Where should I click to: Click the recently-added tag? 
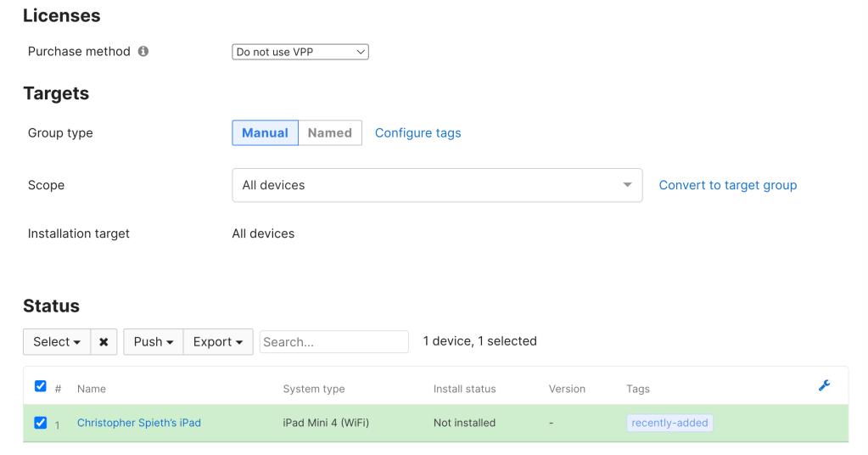pos(669,423)
